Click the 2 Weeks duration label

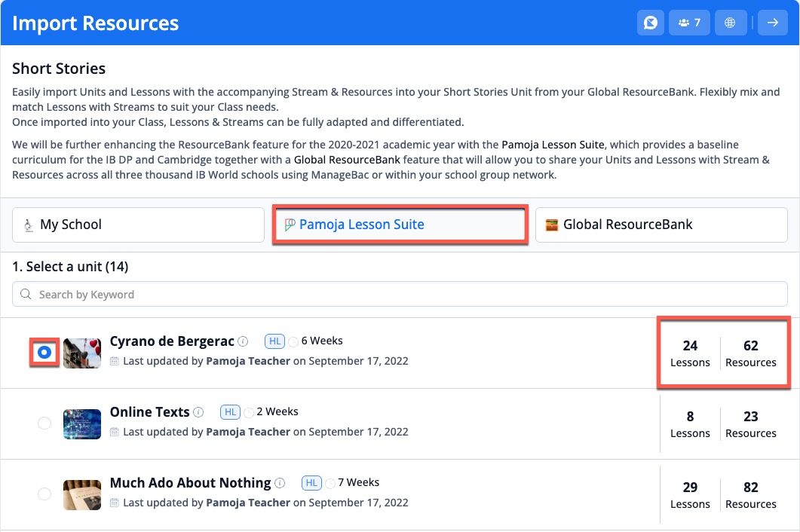click(x=277, y=411)
